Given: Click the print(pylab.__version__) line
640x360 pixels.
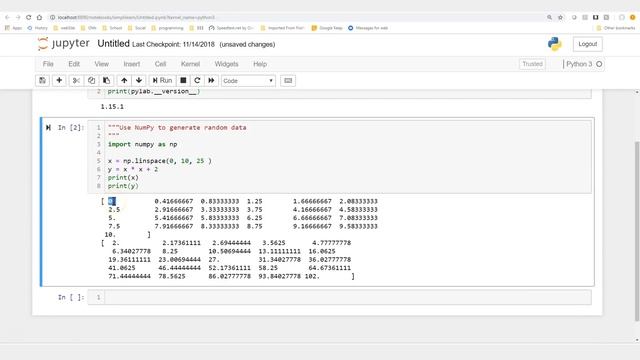Looking at the screenshot, I should click(154, 91).
